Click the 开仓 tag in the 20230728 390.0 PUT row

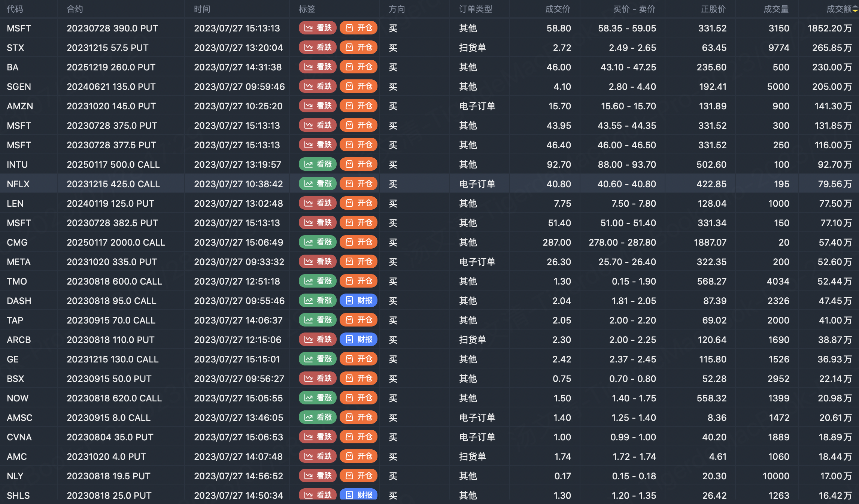[x=358, y=28]
